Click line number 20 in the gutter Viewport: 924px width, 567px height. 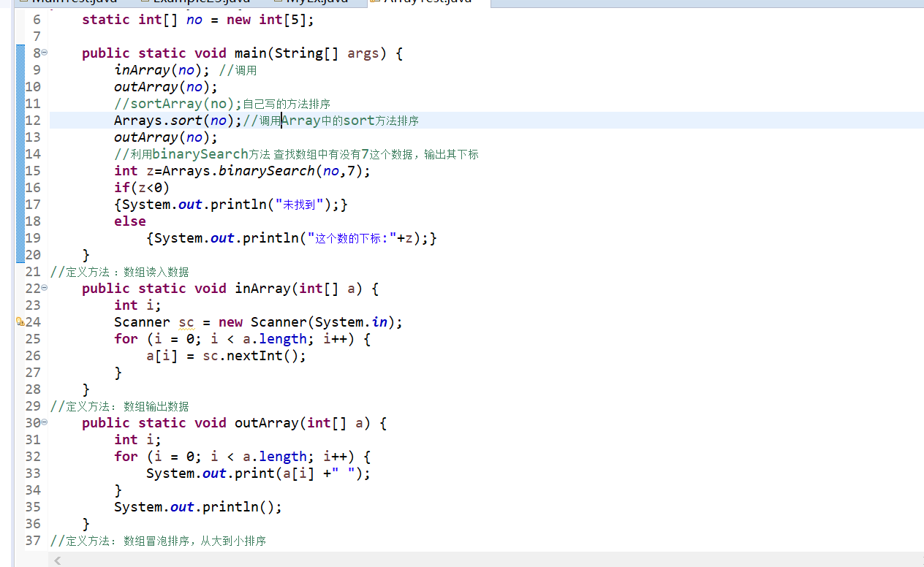[33, 255]
